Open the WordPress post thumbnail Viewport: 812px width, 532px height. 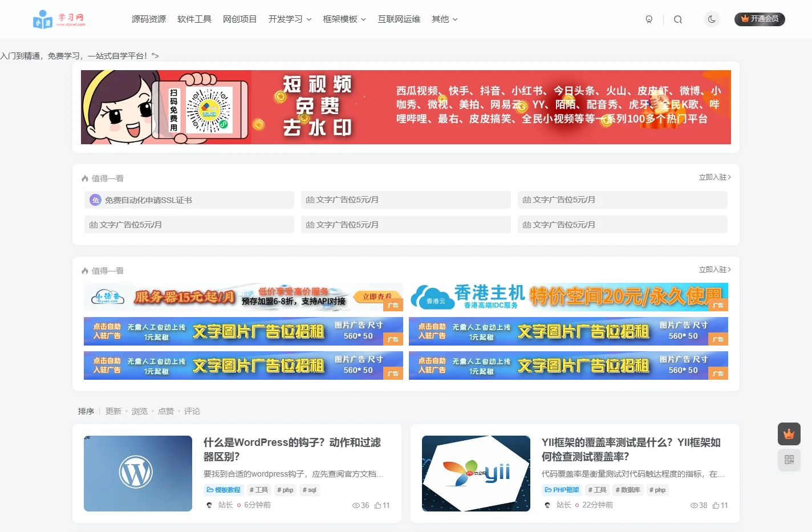pyautogui.click(x=138, y=473)
